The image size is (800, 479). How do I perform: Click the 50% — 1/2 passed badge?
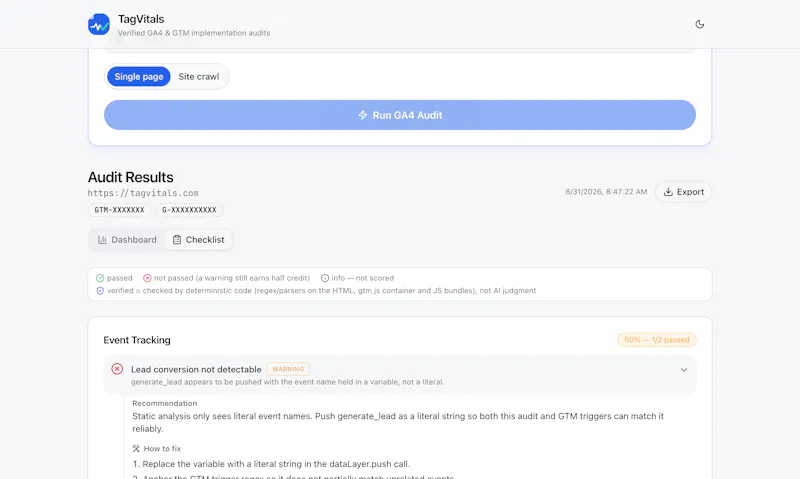(x=657, y=340)
